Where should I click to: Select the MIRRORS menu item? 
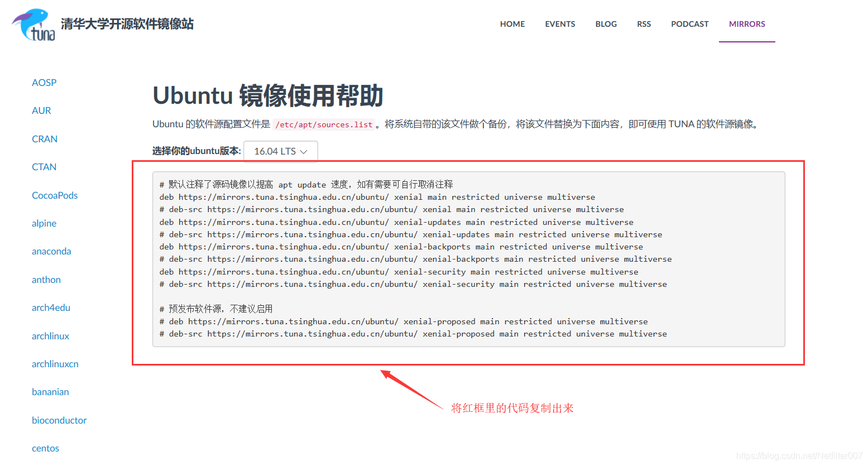click(747, 24)
